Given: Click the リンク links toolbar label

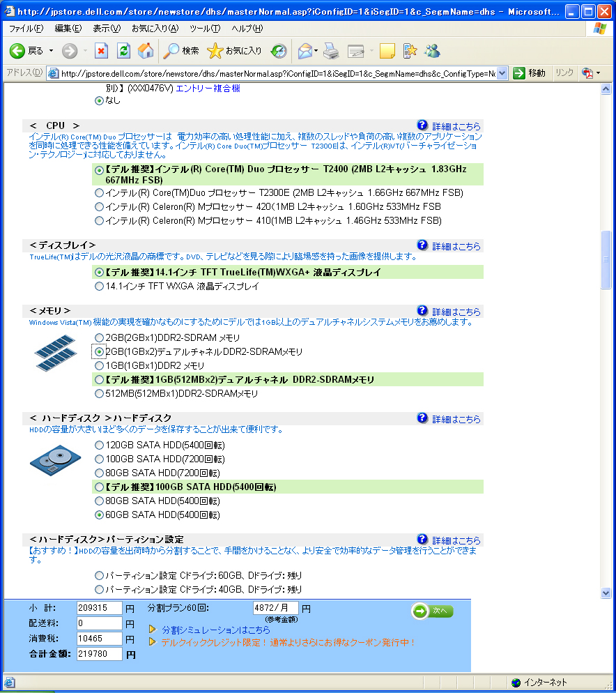Looking at the screenshot, I should point(564,73).
